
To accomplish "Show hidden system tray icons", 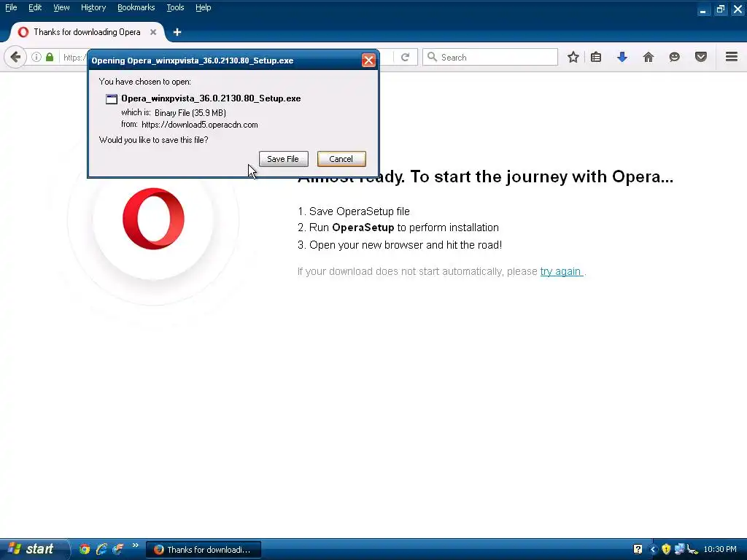I will pos(653,550).
